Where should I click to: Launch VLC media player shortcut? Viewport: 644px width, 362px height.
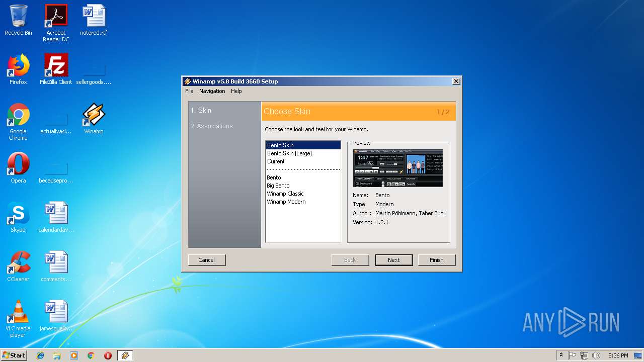(x=18, y=319)
